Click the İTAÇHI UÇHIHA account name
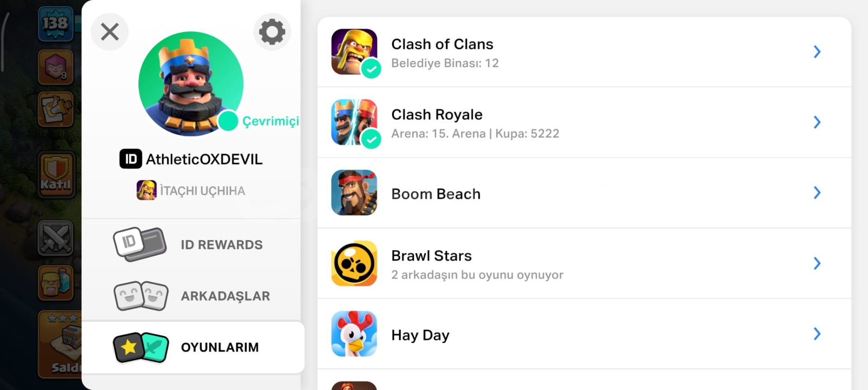The width and height of the screenshot is (868, 390). click(x=202, y=191)
